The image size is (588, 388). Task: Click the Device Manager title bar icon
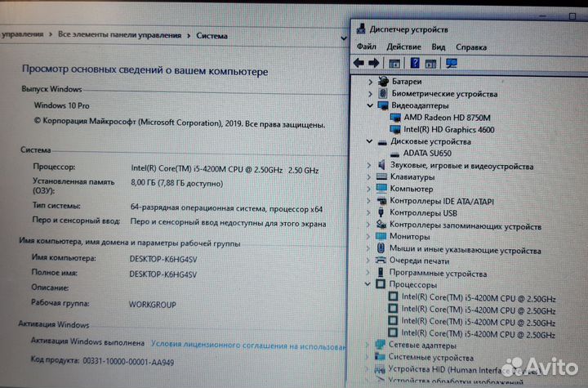click(x=361, y=29)
